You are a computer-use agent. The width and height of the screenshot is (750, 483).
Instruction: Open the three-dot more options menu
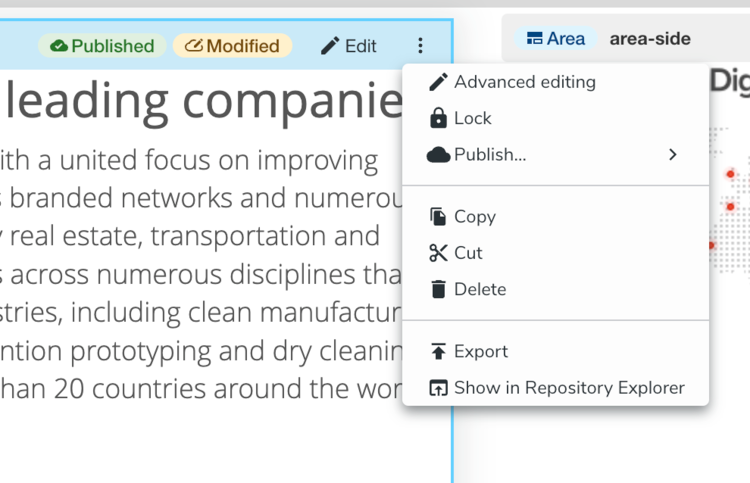[x=420, y=46]
